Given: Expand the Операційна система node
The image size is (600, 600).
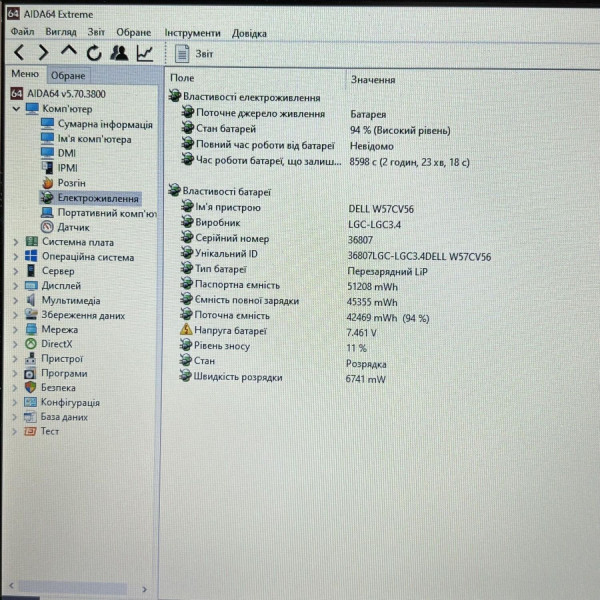Looking at the screenshot, I should pyautogui.click(x=16, y=257).
